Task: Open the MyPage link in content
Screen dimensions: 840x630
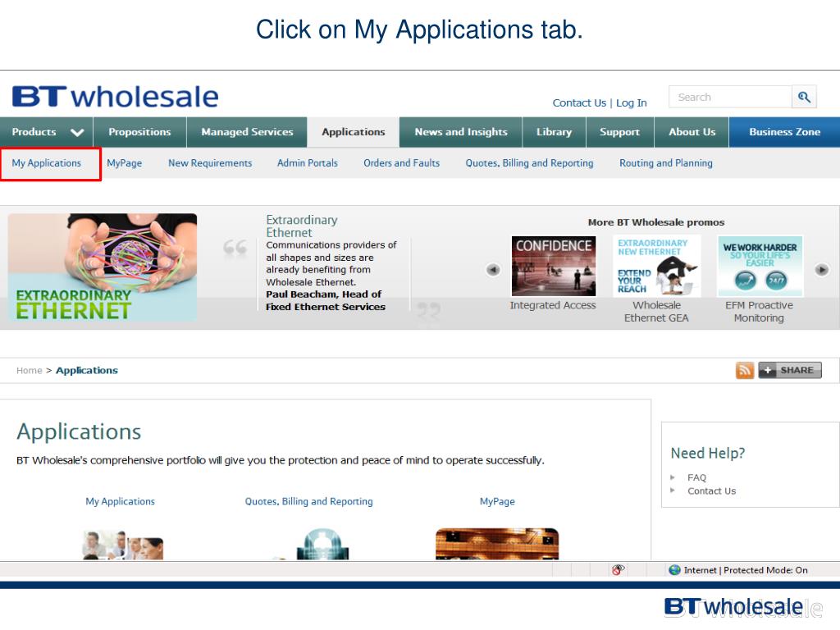Action: pyautogui.click(x=497, y=501)
